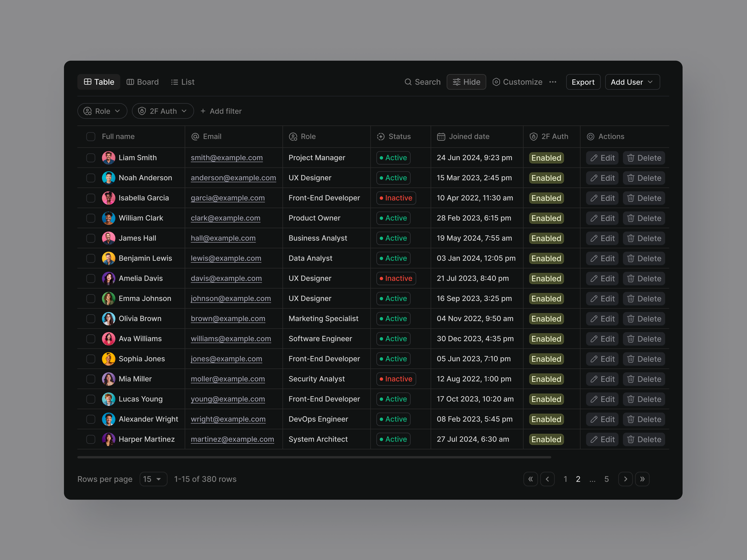The height and width of the screenshot is (560, 747).
Task: Click the Export button
Action: click(583, 82)
